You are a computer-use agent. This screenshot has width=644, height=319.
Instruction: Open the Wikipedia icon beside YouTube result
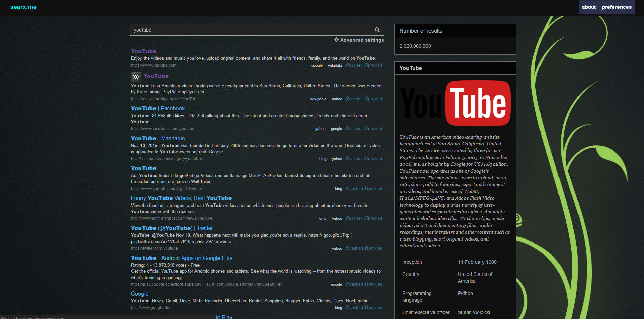coord(136,77)
